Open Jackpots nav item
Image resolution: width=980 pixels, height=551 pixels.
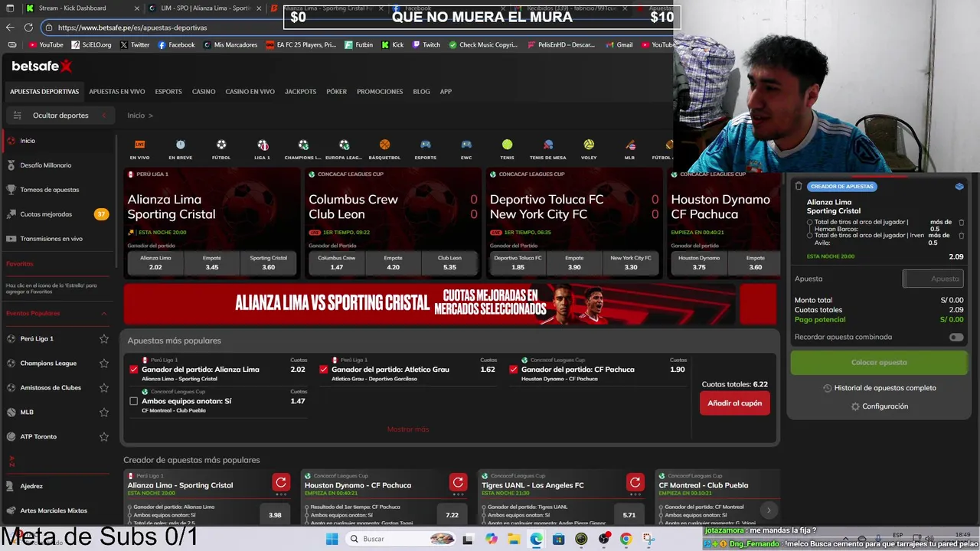[300, 91]
